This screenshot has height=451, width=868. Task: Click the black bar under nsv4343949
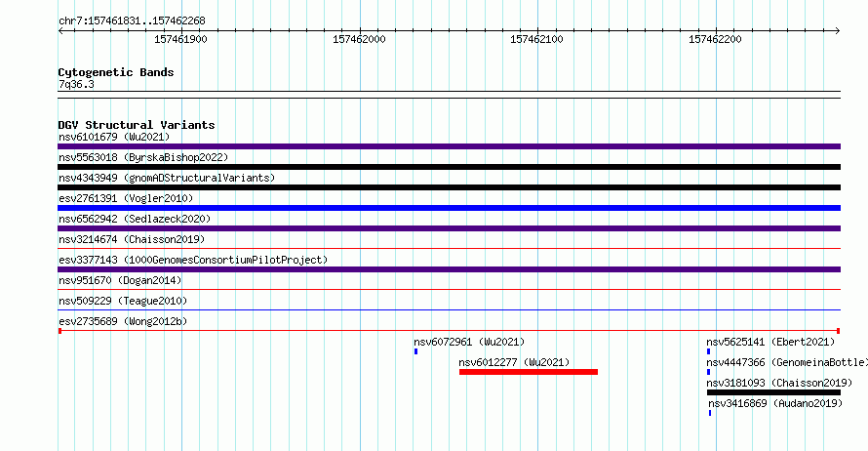449,187
